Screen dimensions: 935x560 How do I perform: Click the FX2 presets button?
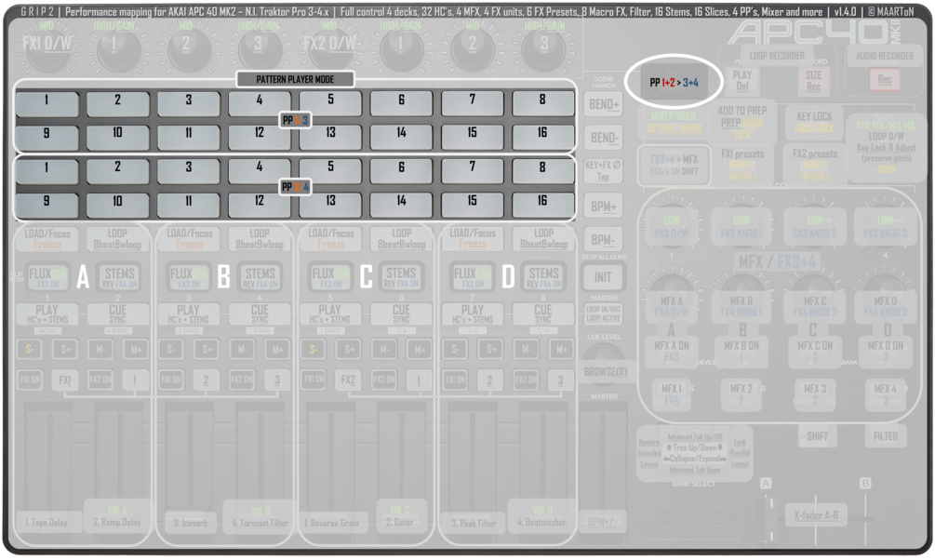[x=815, y=165]
